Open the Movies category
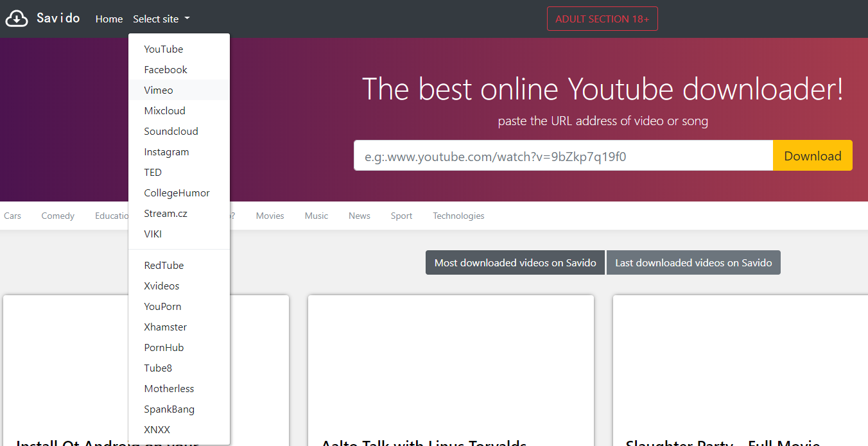The height and width of the screenshot is (446, 868). tap(270, 216)
